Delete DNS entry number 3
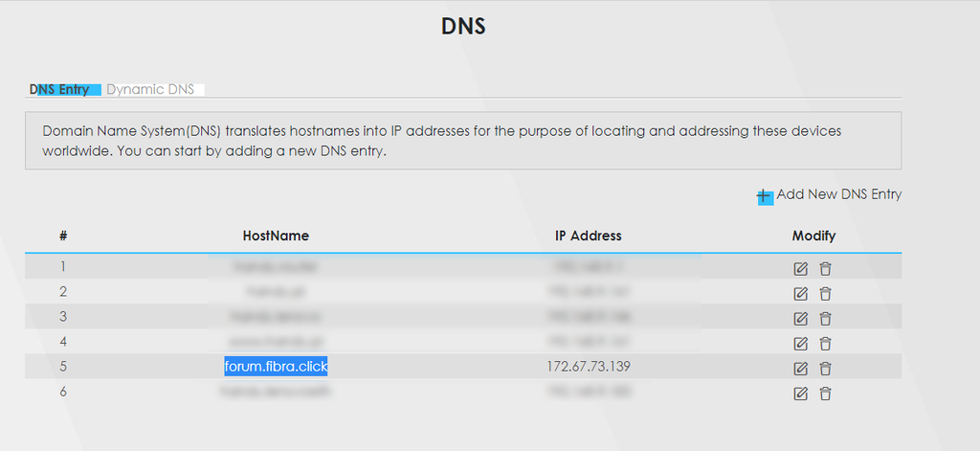 [825, 319]
